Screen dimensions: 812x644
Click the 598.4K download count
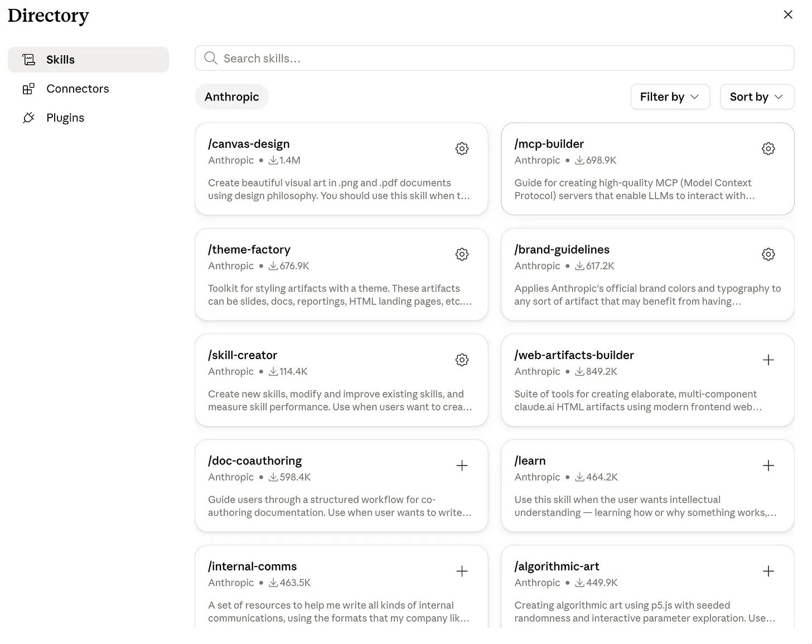296,477
